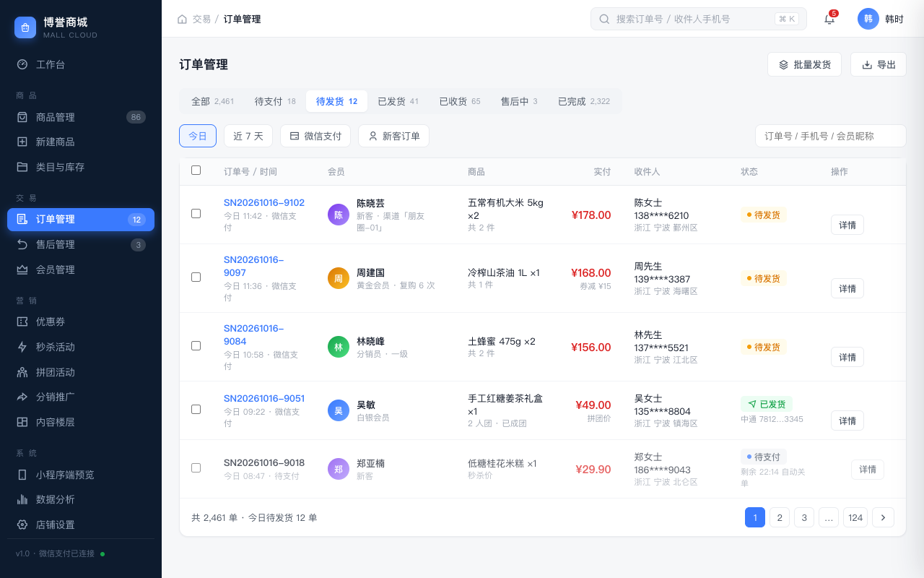924x578 pixels.
Task: View the 售后中 tab
Action: 519,101
